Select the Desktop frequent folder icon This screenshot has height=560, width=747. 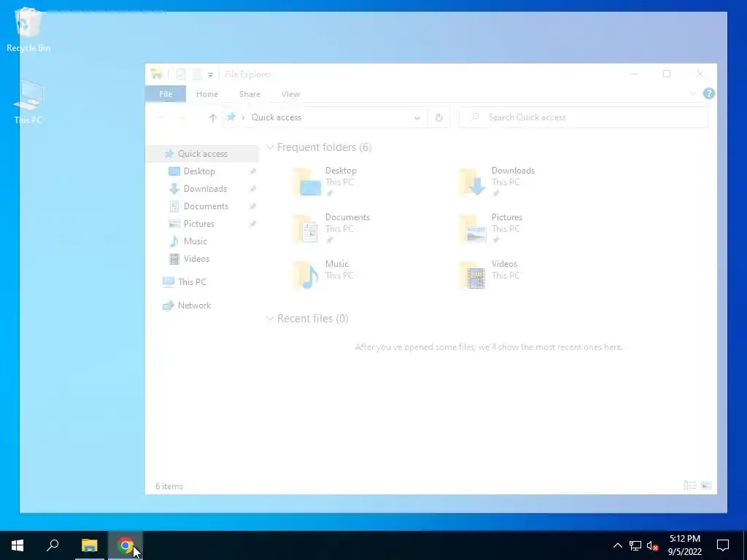click(307, 182)
